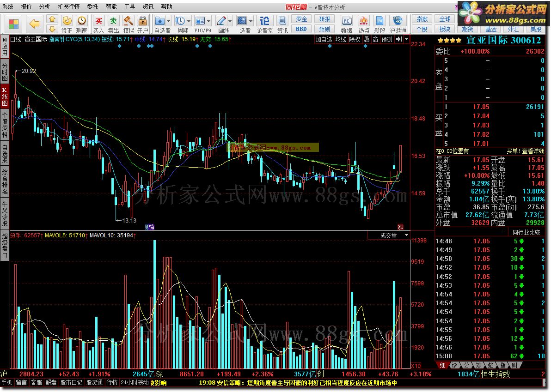Viewport: 551px width, 392px height.
Task: Click the 资讯 news document icon
Action: click(x=282, y=21)
